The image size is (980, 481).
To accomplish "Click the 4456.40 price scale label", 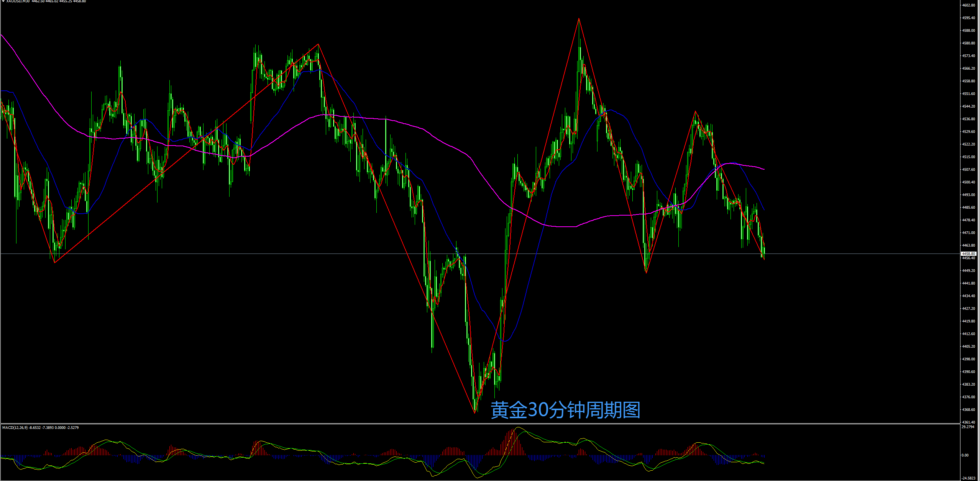I will 969,258.
